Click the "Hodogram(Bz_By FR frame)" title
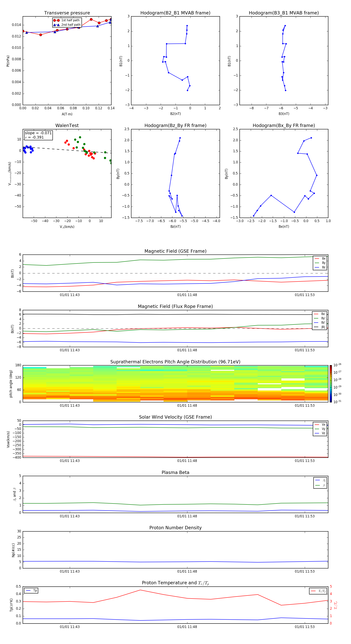This screenshot has width=351, height=644. click(175, 125)
